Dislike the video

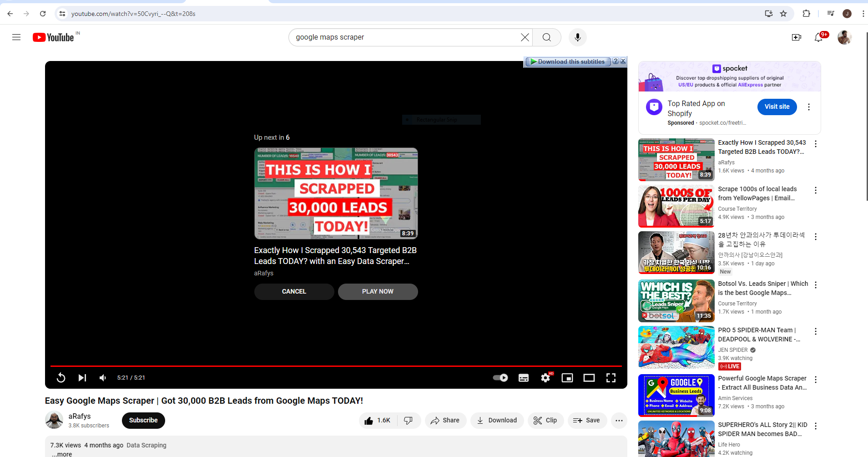point(409,421)
